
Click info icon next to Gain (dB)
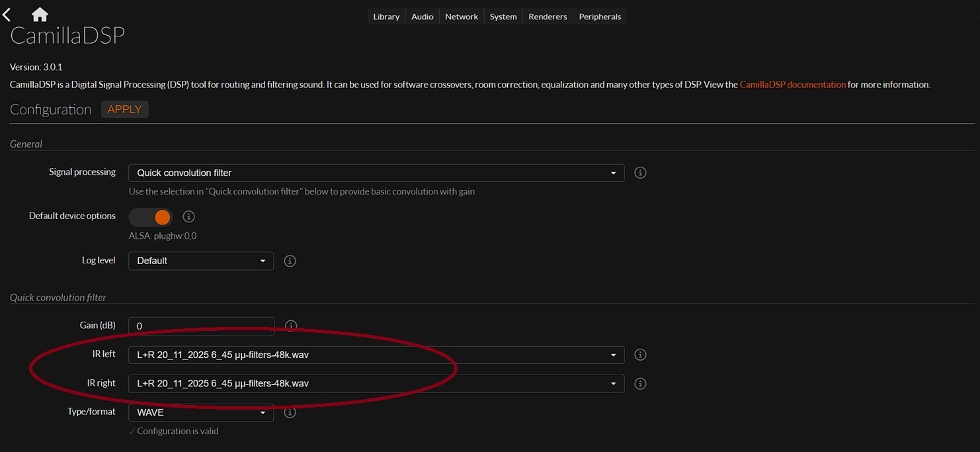pyautogui.click(x=290, y=326)
